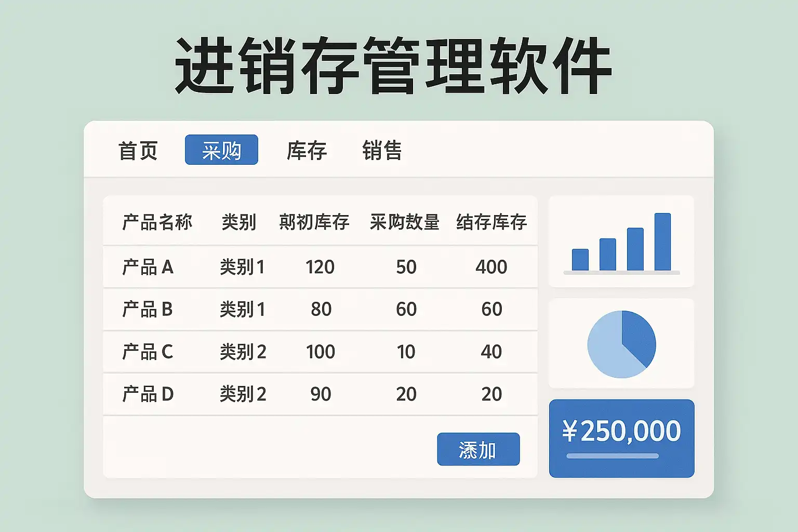
Task: Select the 产品 A row
Action: click(x=320, y=267)
